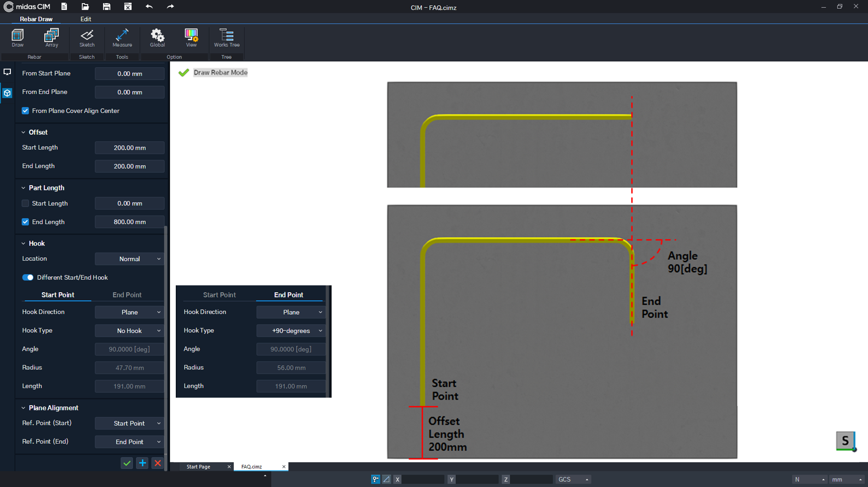The width and height of the screenshot is (868, 487).
Task: Open GCS coordinate system dropdown
Action: [x=573, y=479]
